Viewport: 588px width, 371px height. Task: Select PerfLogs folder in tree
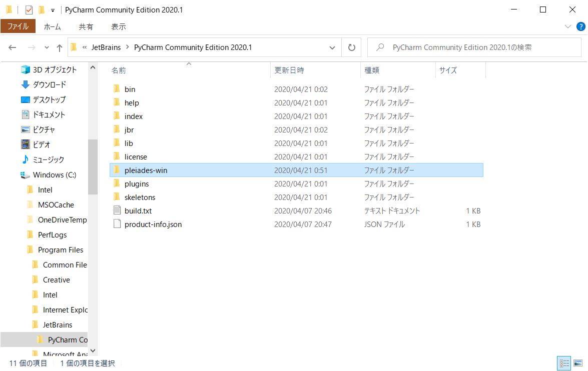coord(52,234)
